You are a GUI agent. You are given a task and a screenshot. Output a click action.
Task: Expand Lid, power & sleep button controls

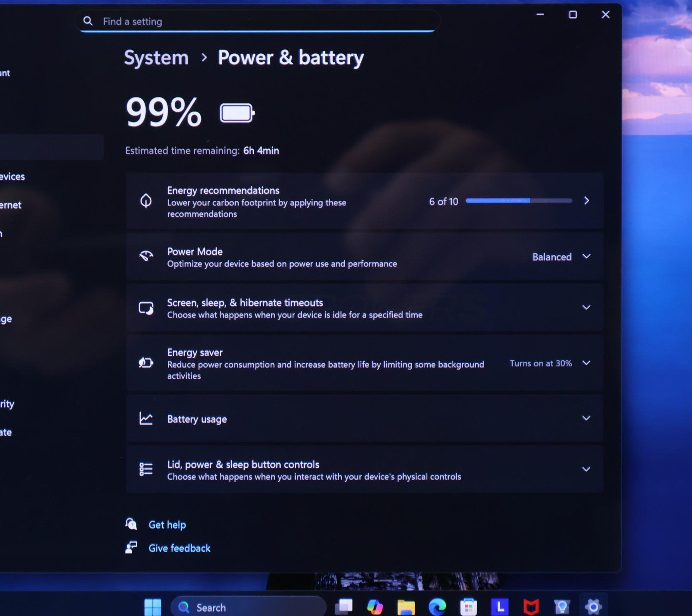pyautogui.click(x=586, y=469)
